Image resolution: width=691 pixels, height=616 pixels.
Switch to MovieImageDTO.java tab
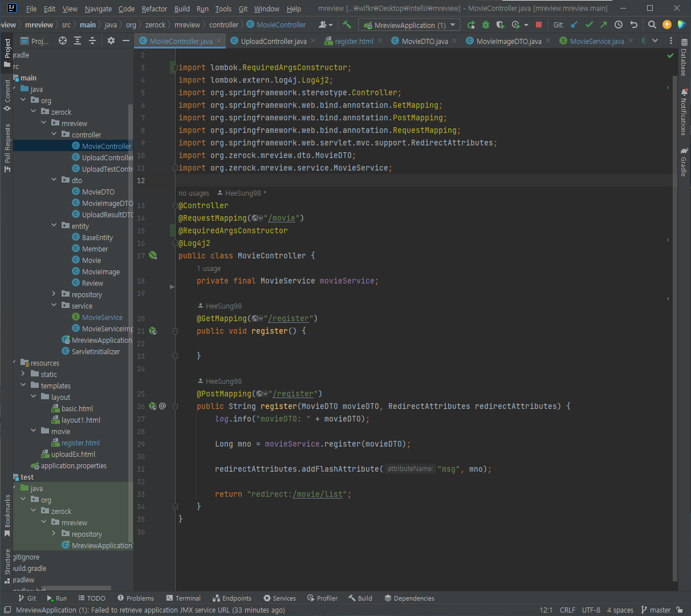point(509,41)
